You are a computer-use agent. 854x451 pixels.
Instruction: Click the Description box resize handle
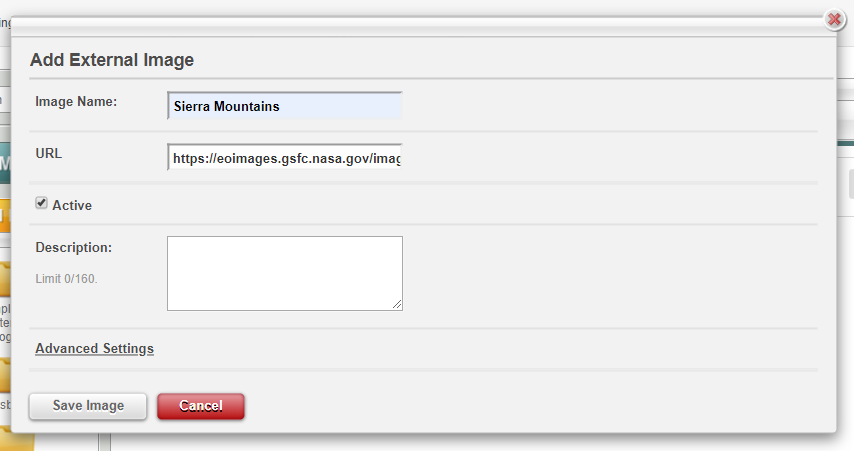pyautogui.click(x=397, y=305)
